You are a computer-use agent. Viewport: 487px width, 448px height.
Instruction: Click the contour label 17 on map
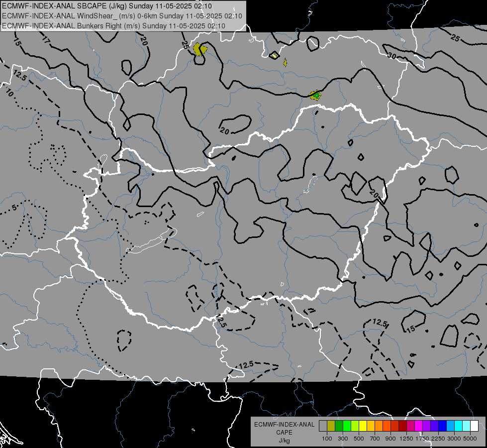(x=46, y=39)
